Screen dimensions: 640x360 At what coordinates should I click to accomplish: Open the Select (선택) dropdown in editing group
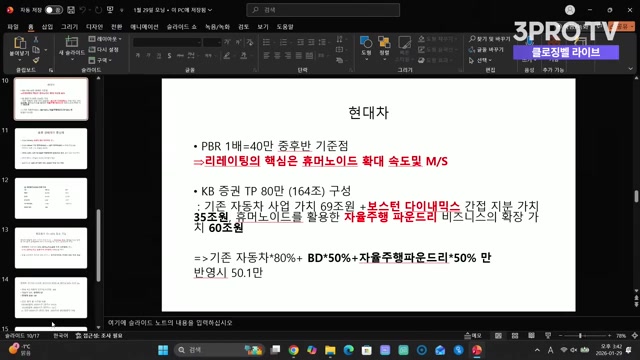480,60
